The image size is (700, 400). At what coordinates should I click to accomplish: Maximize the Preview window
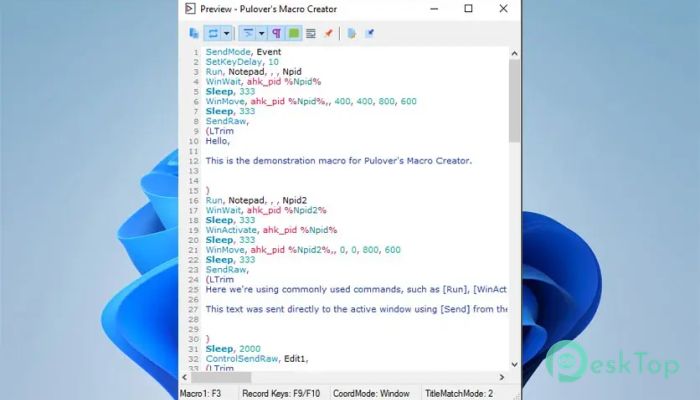468,8
